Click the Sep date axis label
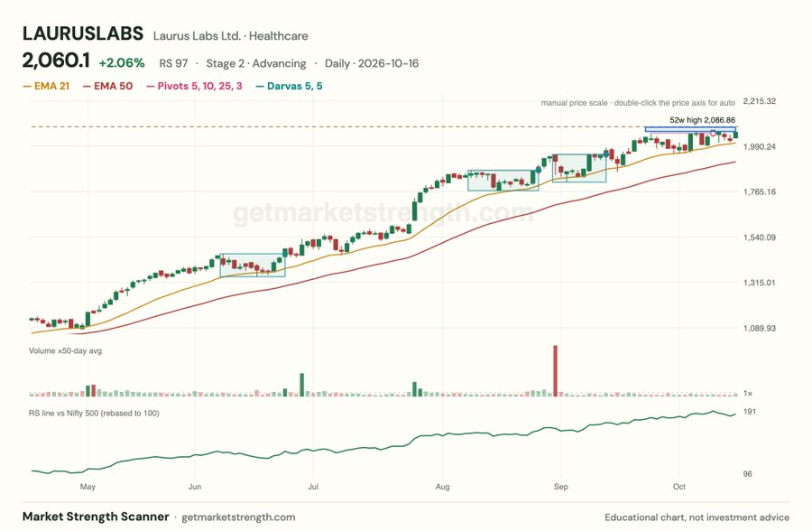The height and width of the screenshot is (531, 812). (x=561, y=487)
